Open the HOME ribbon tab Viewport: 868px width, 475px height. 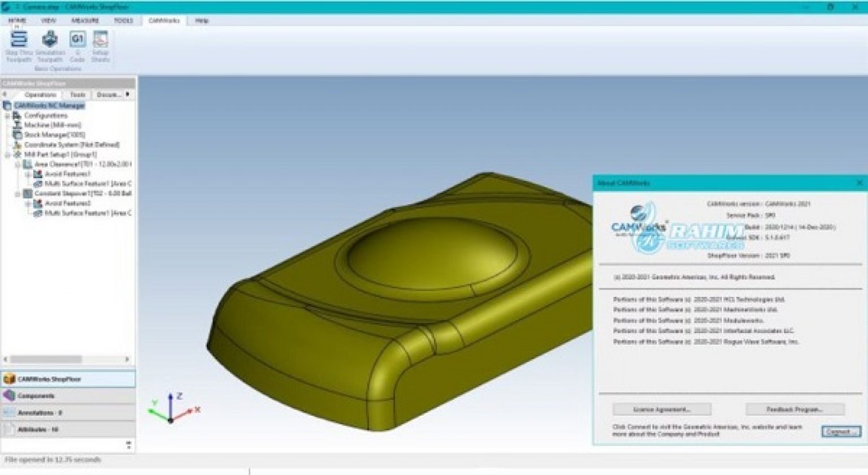pos(17,20)
